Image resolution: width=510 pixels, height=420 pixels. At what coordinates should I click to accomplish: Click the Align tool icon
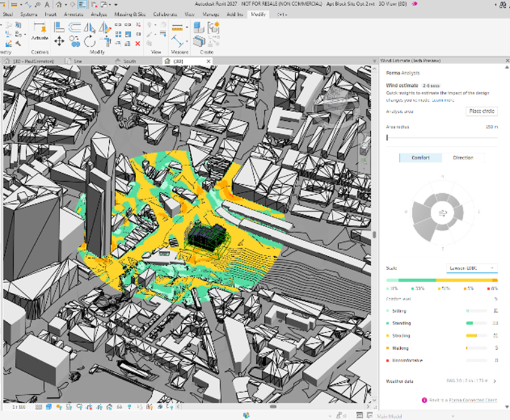point(59,27)
